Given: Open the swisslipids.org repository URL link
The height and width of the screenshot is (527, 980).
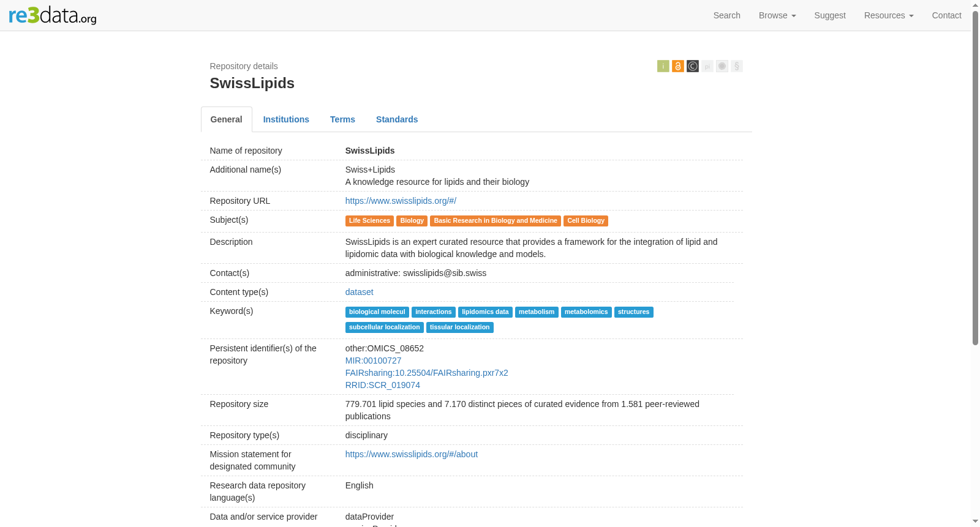Looking at the screenshot, I should [401, 201].
